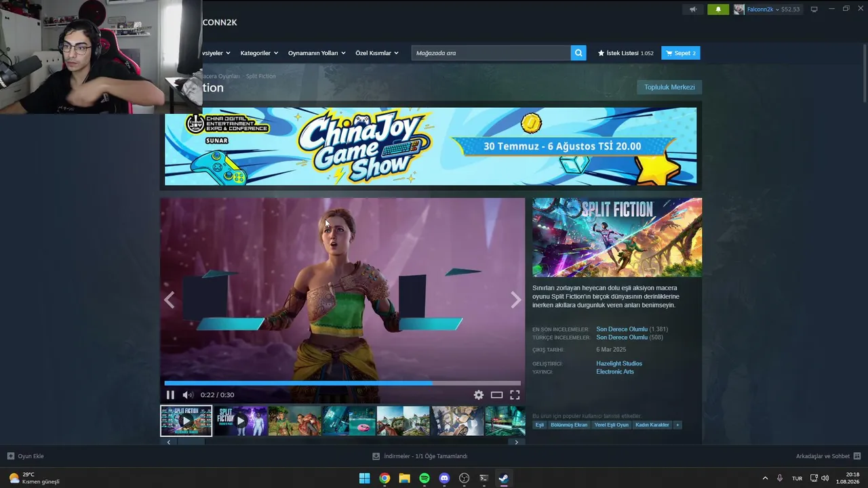Open the clock and date display
This screenshot has height=488, width=868.
coord(848,479)
